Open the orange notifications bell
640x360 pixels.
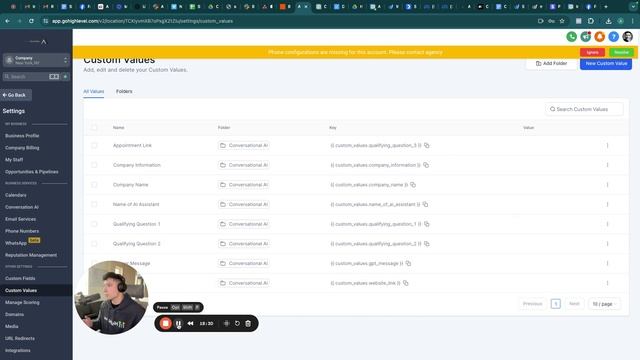[x=600, y=37]
